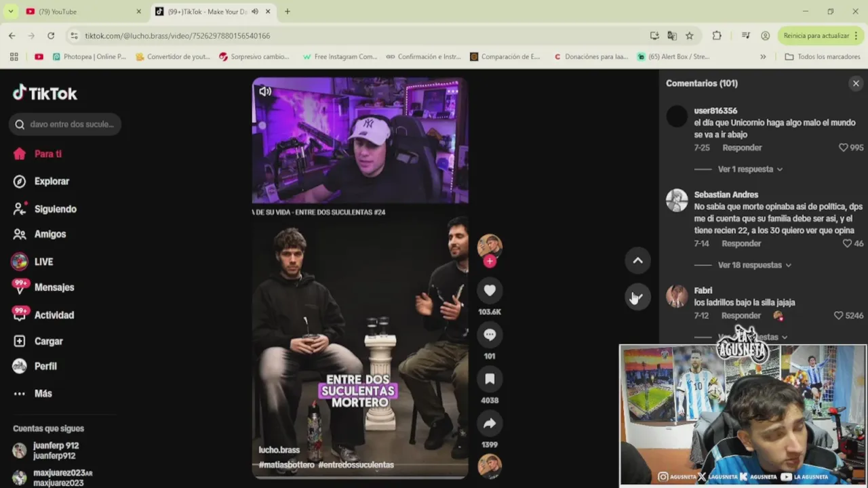Save the video with the bookmark icon
868x488 pixels.
pos(490,379)
